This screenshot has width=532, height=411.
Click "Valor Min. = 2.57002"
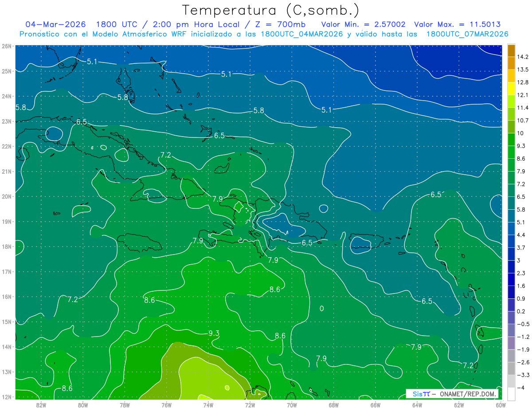pyautogui.click(x=364, y=24)
